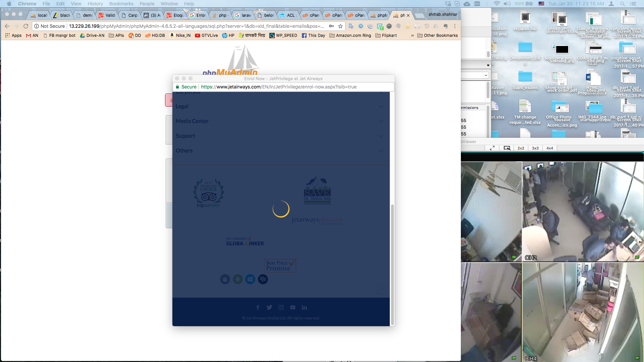This screenshot has width=644, height=362.
Task: Select the 3x3 camera grid layout
Action: 535,148
